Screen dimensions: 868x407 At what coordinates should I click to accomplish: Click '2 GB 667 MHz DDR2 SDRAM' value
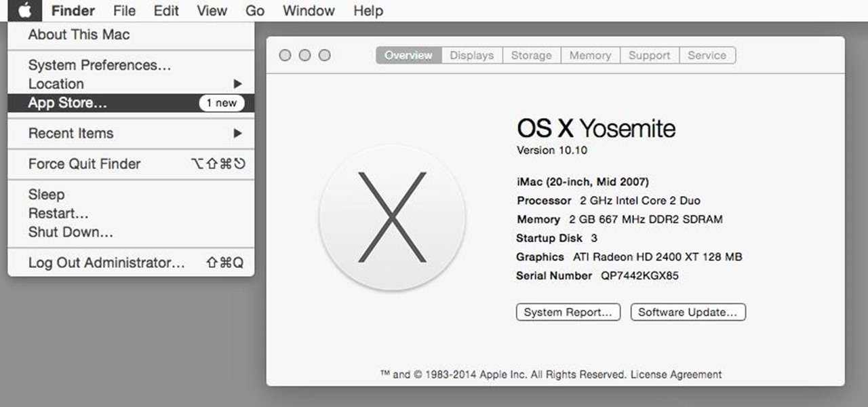[646, 220]
